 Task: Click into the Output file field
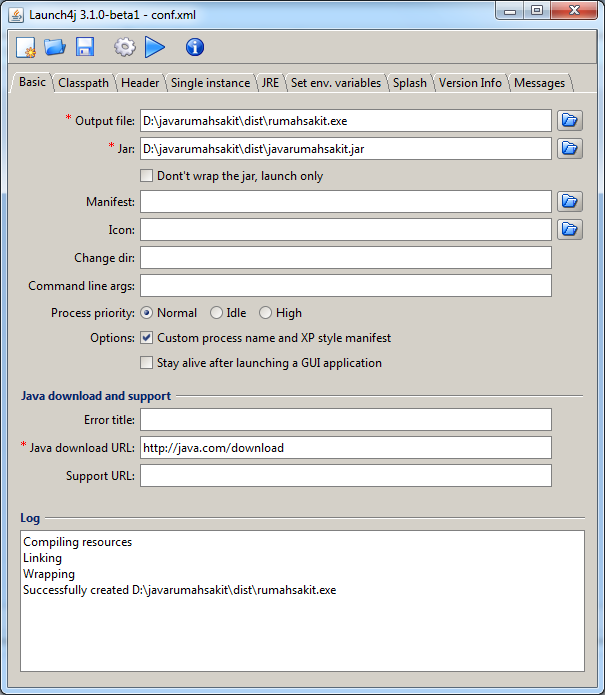(346, 121)
